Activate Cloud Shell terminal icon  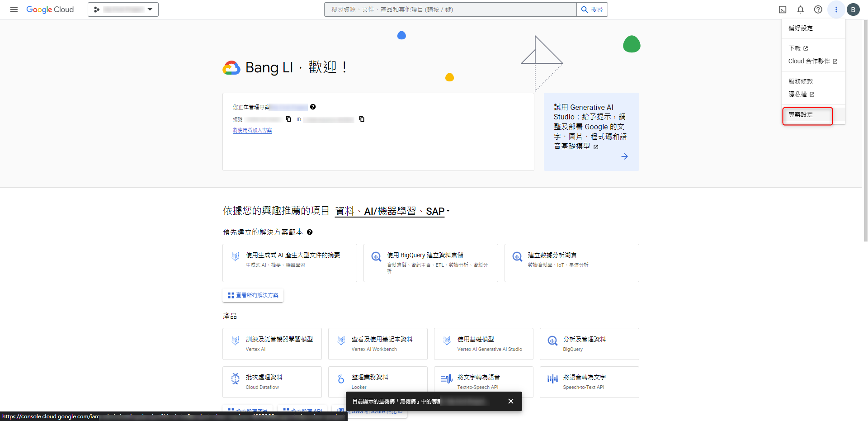[783, 9]
